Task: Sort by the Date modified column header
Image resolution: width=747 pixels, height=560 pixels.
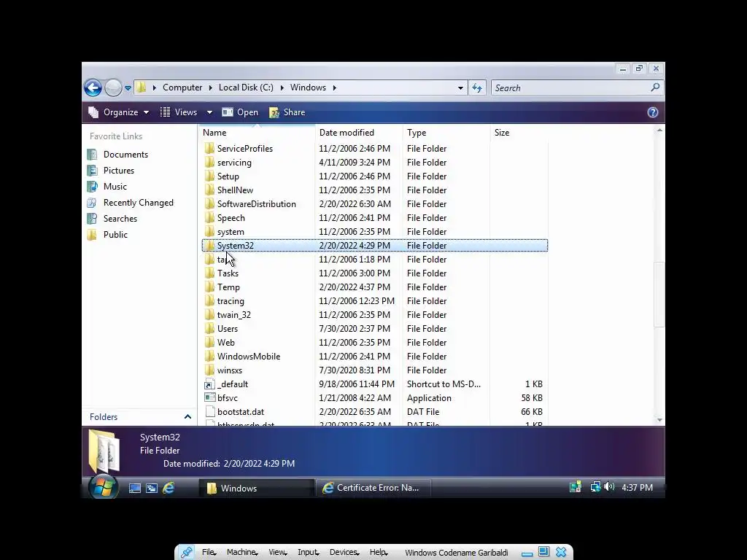Action: coord(347,133)
